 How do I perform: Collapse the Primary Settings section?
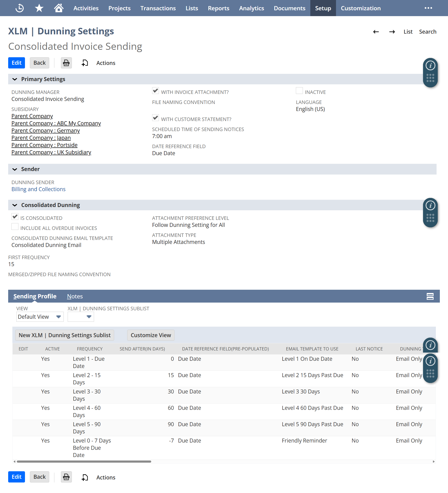(15, 79)
